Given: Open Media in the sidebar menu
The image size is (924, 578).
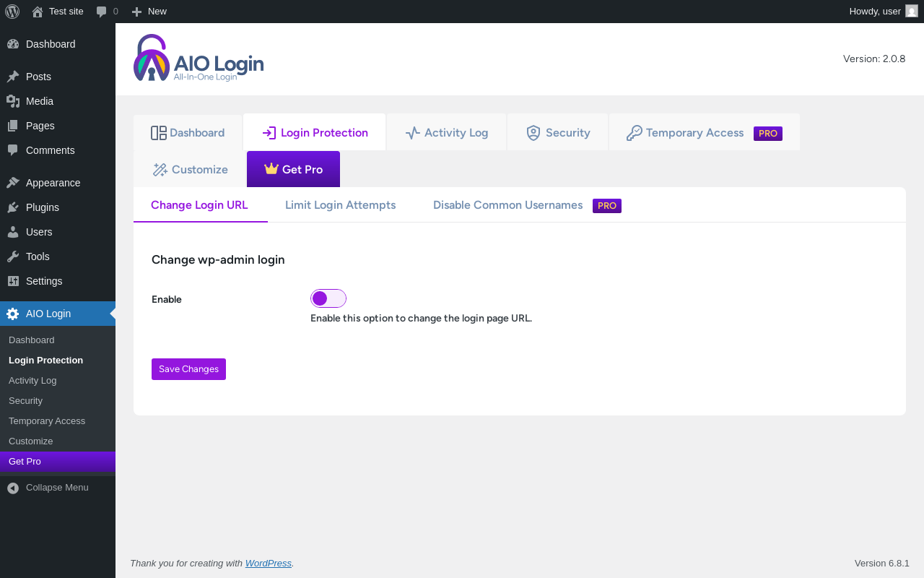Looking at the screenshot, I should pos(58,101).
